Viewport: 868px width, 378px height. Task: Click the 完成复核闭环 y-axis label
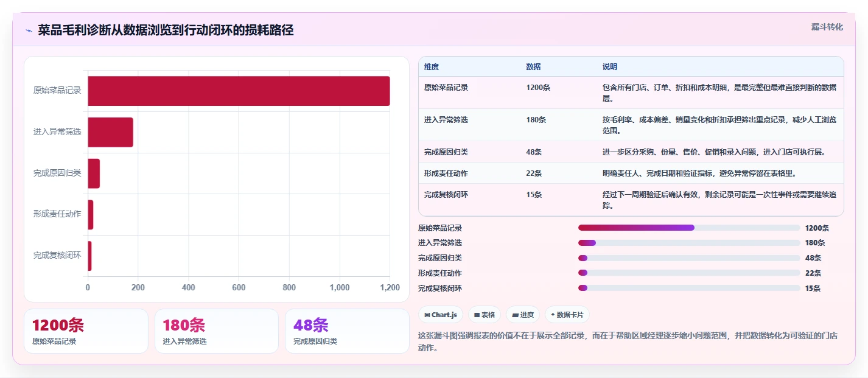click(x=57, y=256)
